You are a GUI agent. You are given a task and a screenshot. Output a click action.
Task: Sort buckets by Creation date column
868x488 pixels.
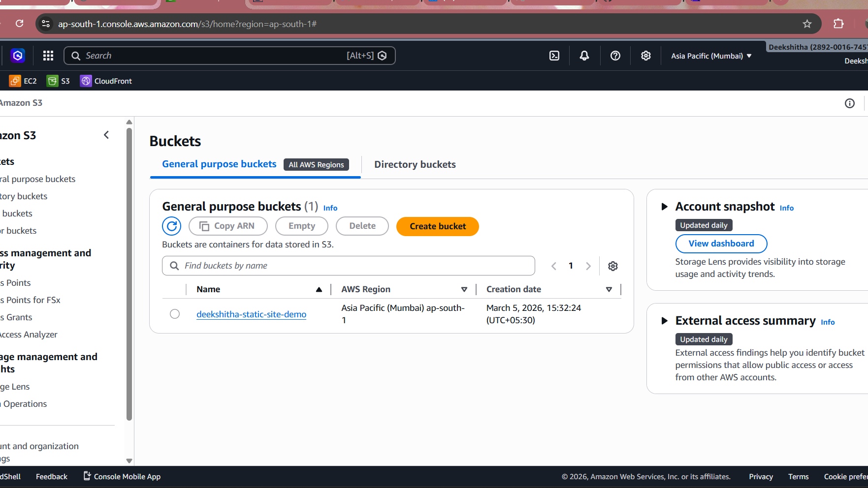point(609,289)
